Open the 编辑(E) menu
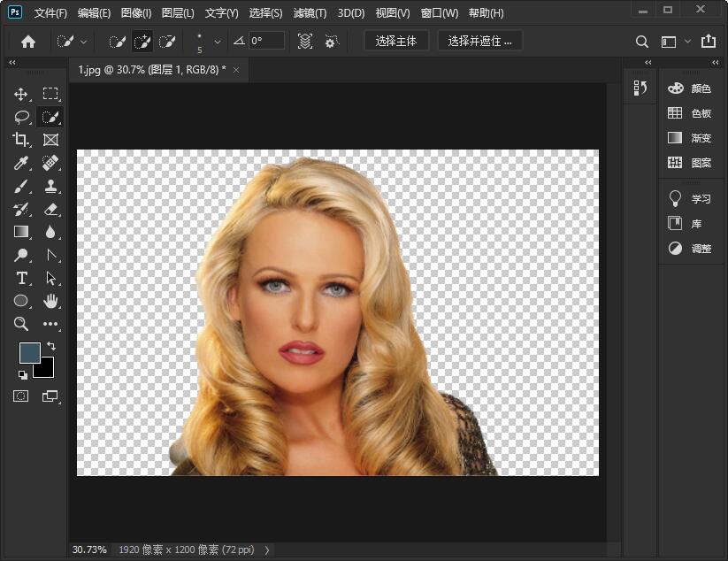 94,13
